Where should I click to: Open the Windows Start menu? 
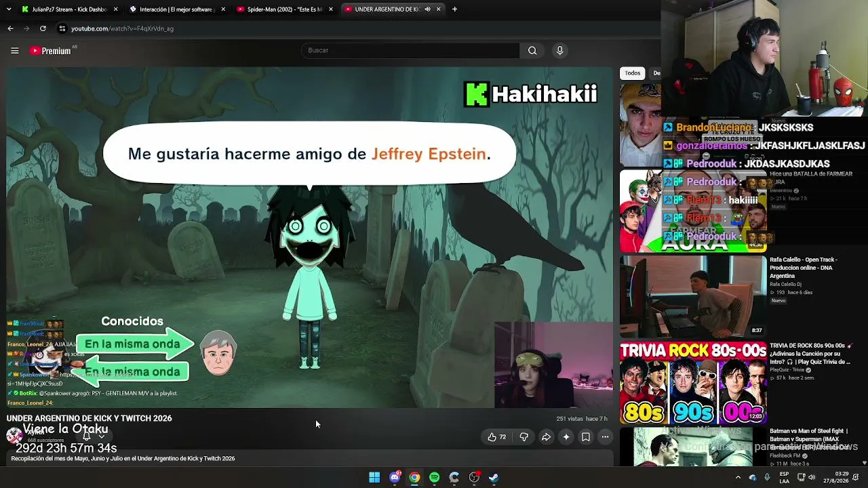[374, 477]
